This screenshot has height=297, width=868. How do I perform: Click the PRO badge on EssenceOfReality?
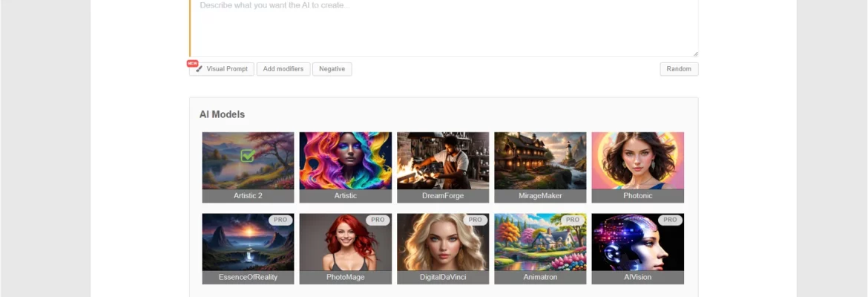[x=280, y=220]
